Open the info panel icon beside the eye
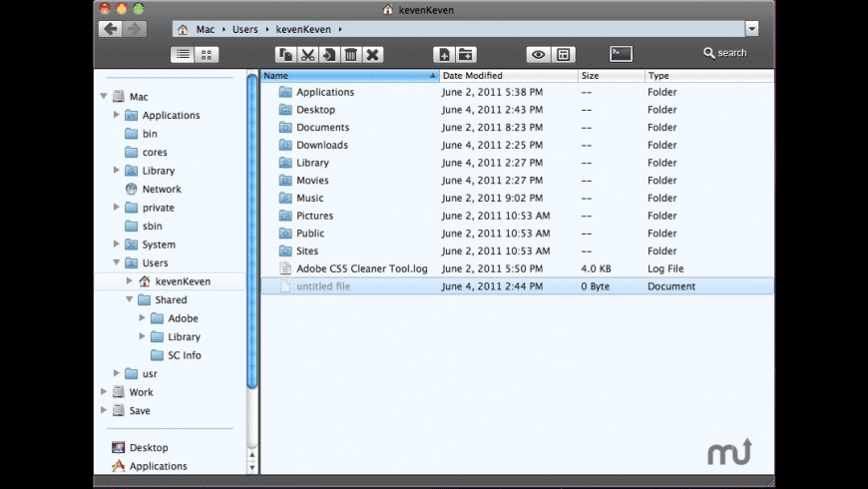This screenshot has width=868, height=489. coord(564,54)
